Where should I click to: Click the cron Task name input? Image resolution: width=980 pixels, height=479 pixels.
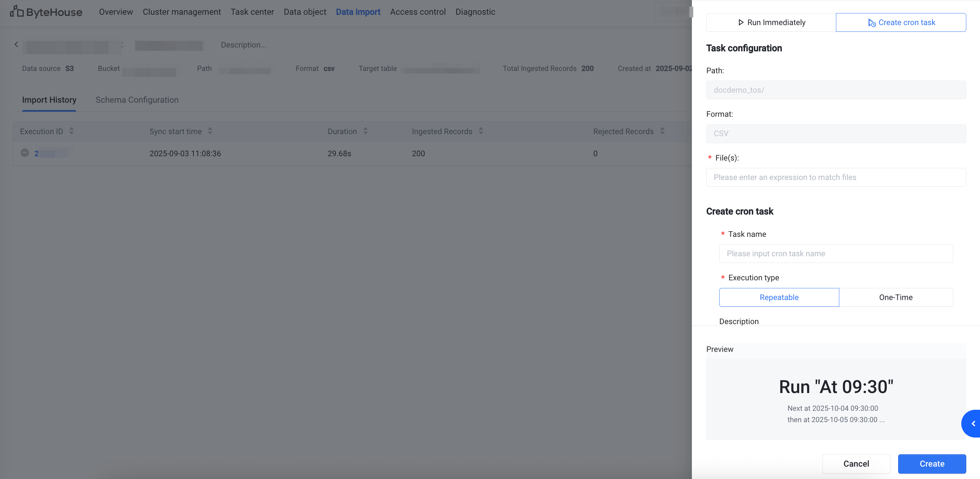[x=836, y=253]
